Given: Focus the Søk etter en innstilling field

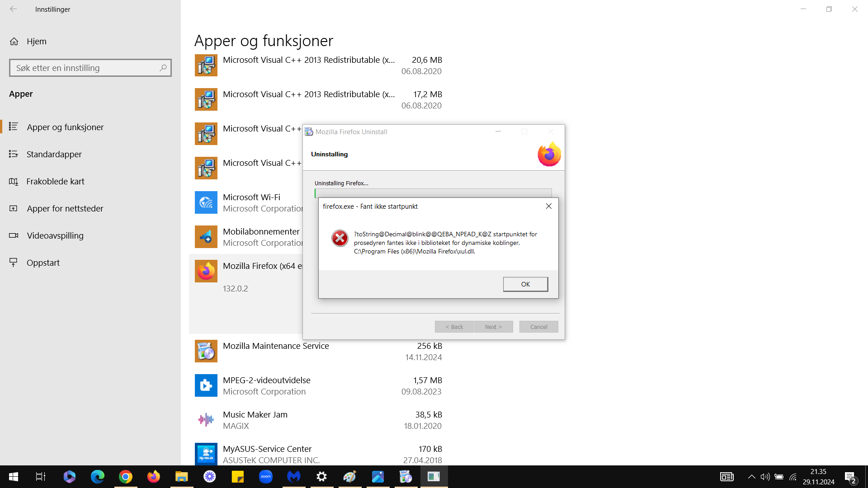Looking at the screenshot, I should (x=90, y=68).
